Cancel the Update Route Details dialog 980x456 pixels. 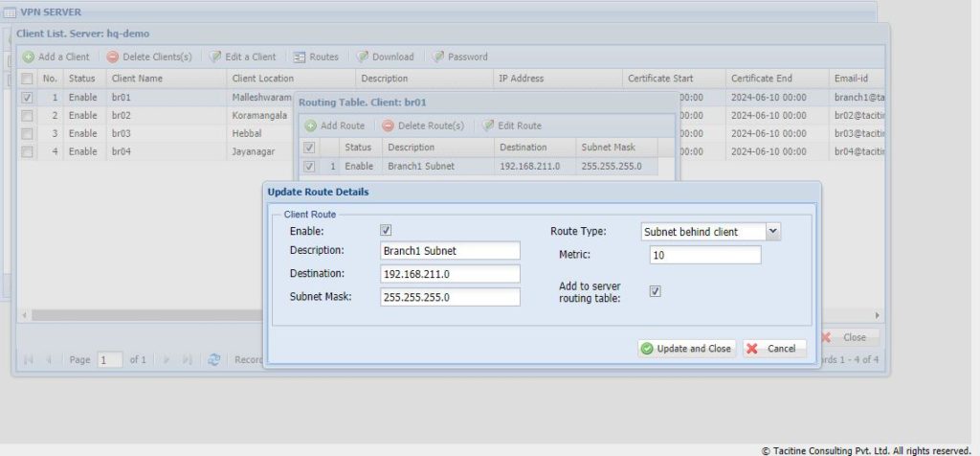[773, 349]
